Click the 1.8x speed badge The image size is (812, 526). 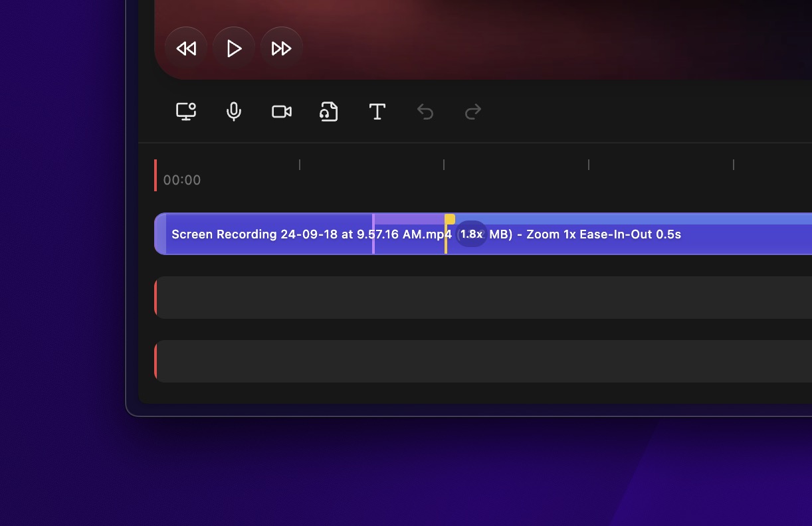coord(471,234)
